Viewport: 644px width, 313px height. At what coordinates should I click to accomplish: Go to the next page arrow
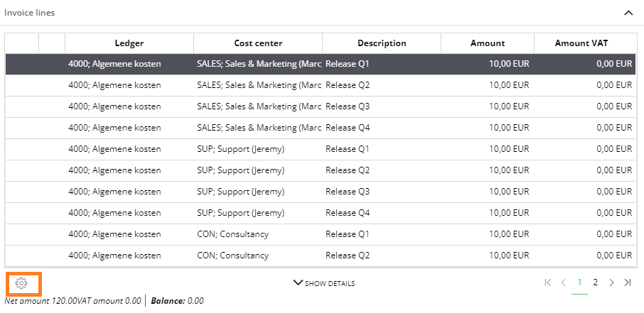(611, 282)
